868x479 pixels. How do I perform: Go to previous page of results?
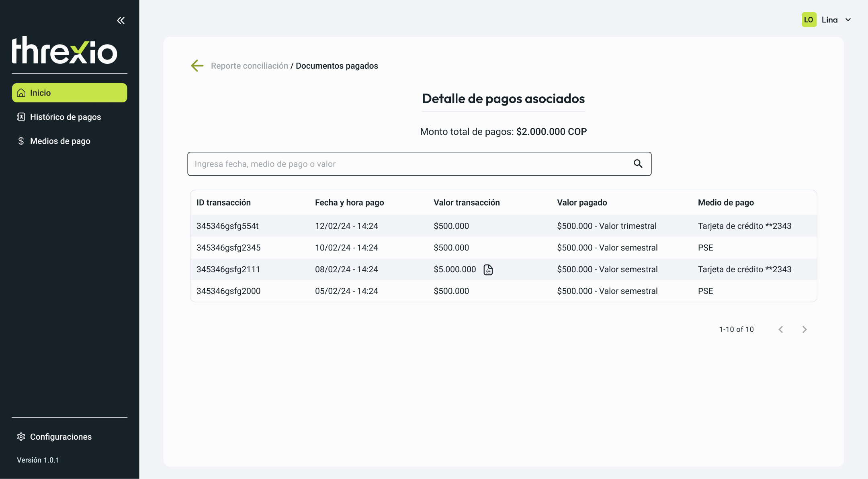coord(780,329)
